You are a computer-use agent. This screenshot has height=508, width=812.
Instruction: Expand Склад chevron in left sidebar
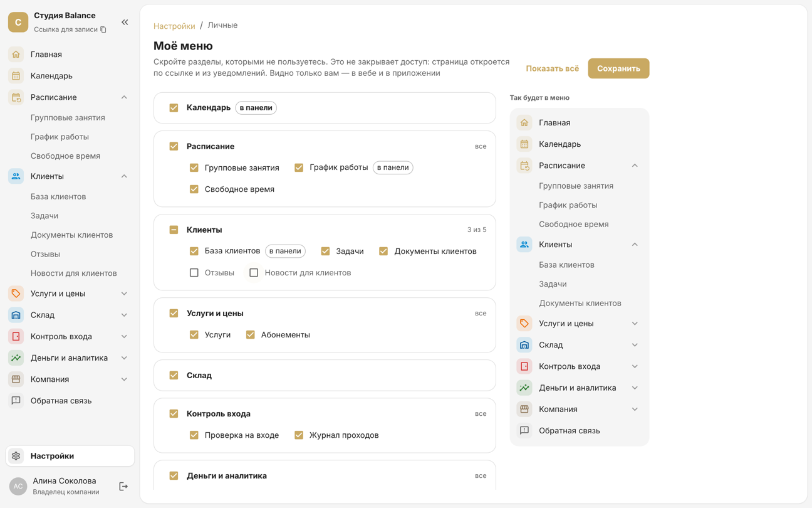tap(124, 315)
